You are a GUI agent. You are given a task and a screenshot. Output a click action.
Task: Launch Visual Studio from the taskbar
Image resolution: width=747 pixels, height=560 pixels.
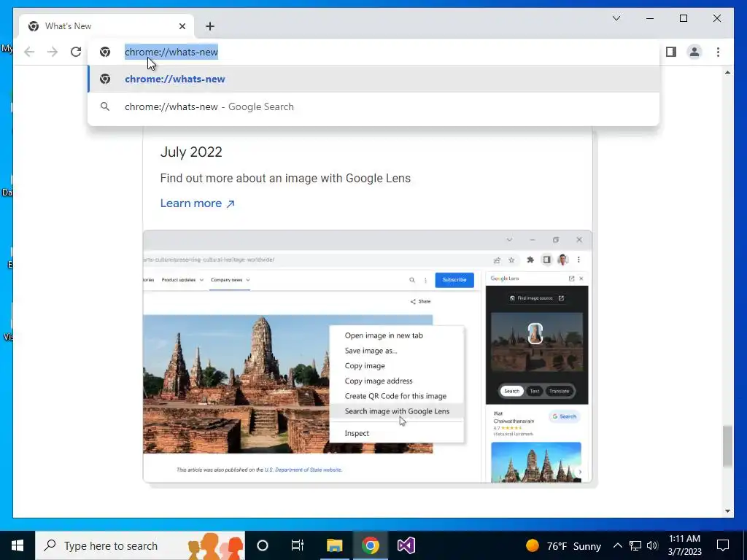point(406,545)
